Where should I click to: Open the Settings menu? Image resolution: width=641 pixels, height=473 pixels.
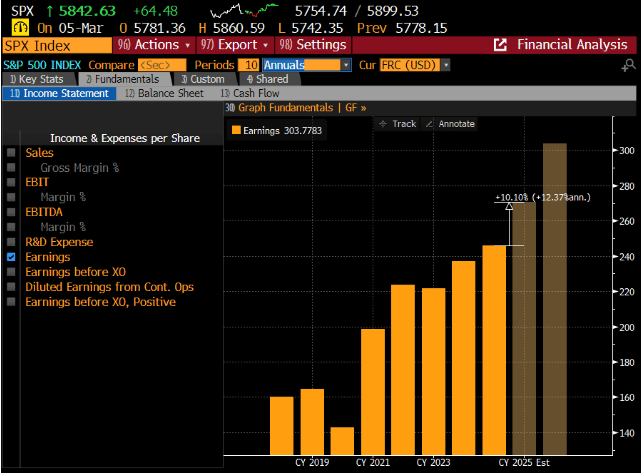point(313,45)
